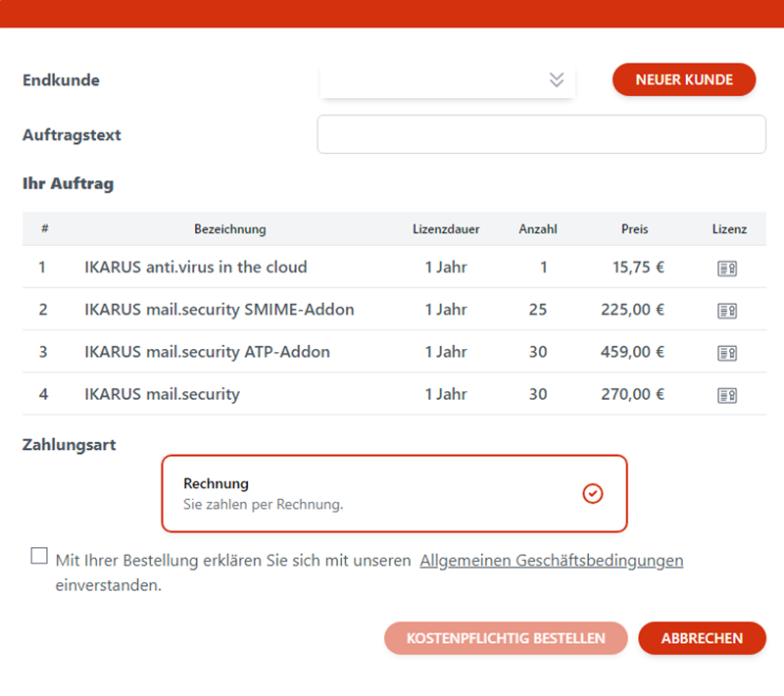The image size is (784, 696).
Task: Click quantity 25 in SMIME-Addon row
Action: pos(538,310)
